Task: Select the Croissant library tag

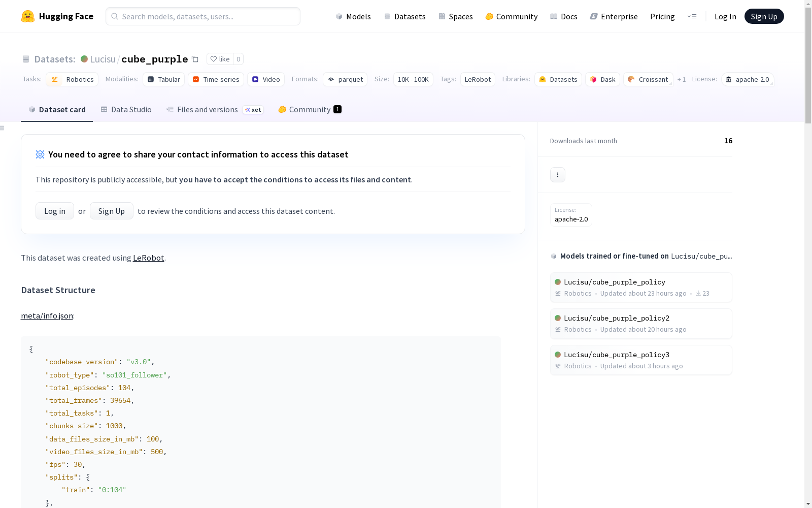Action: (648, 79)
